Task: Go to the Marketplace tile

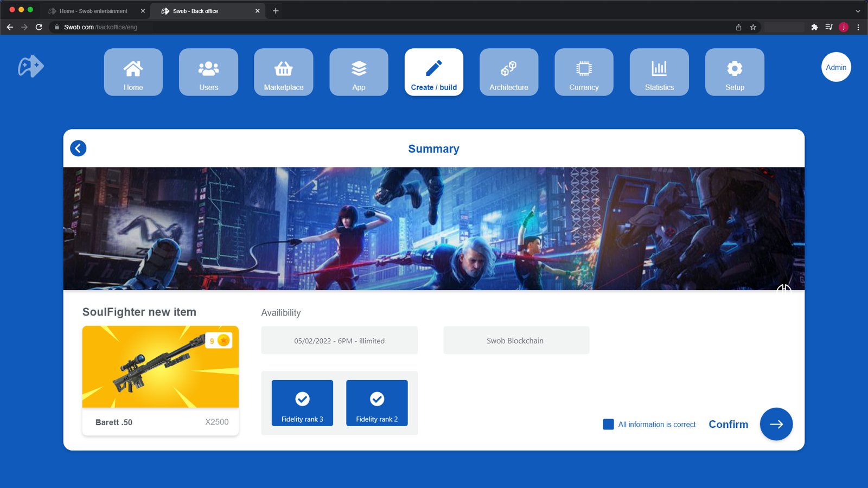Action: [284, 72]
